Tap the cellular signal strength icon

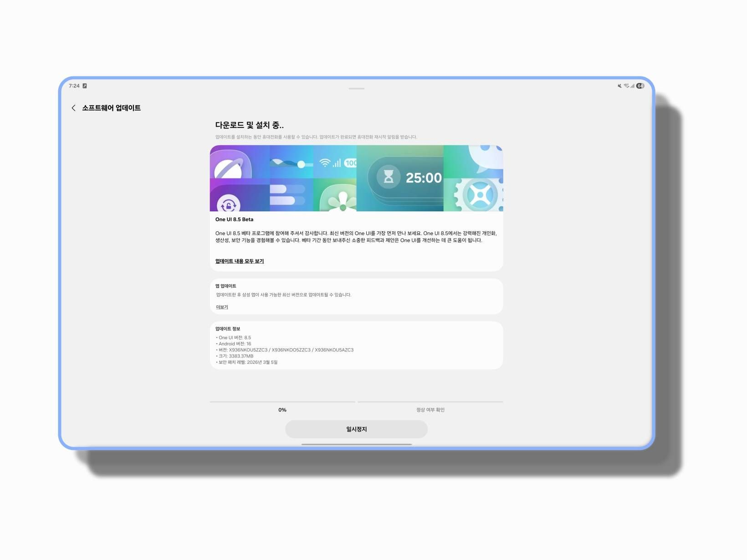[x=632, y=86]
